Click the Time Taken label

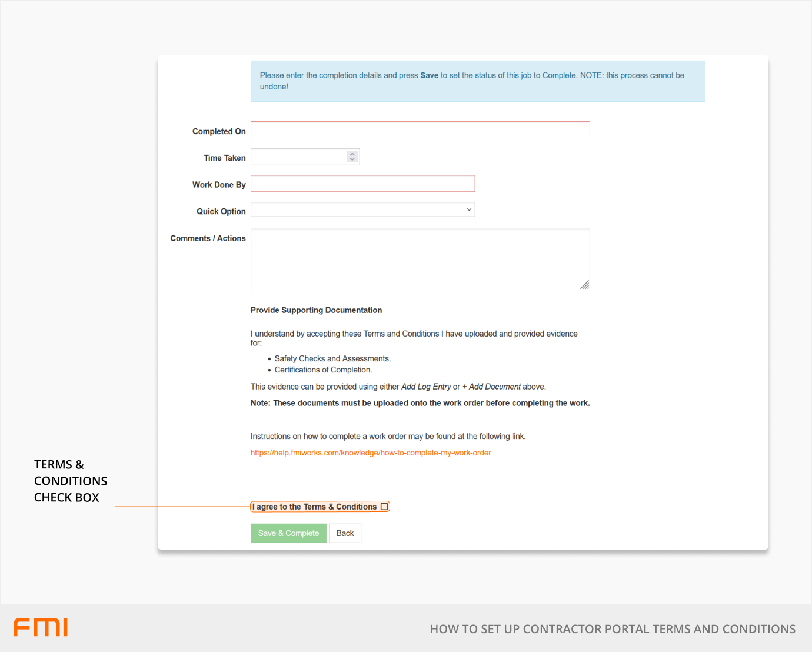pyautogui.click(x=225, y=158)
